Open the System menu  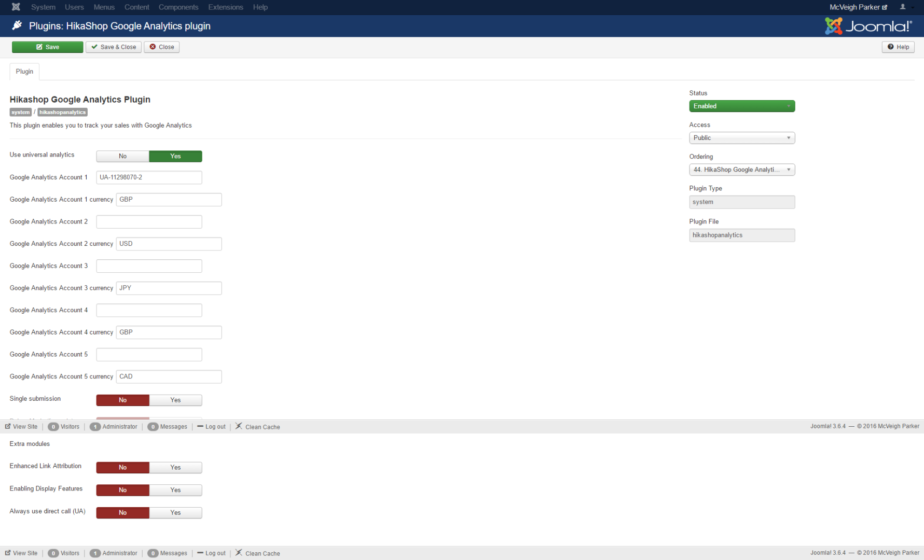[x=43, y=7]
